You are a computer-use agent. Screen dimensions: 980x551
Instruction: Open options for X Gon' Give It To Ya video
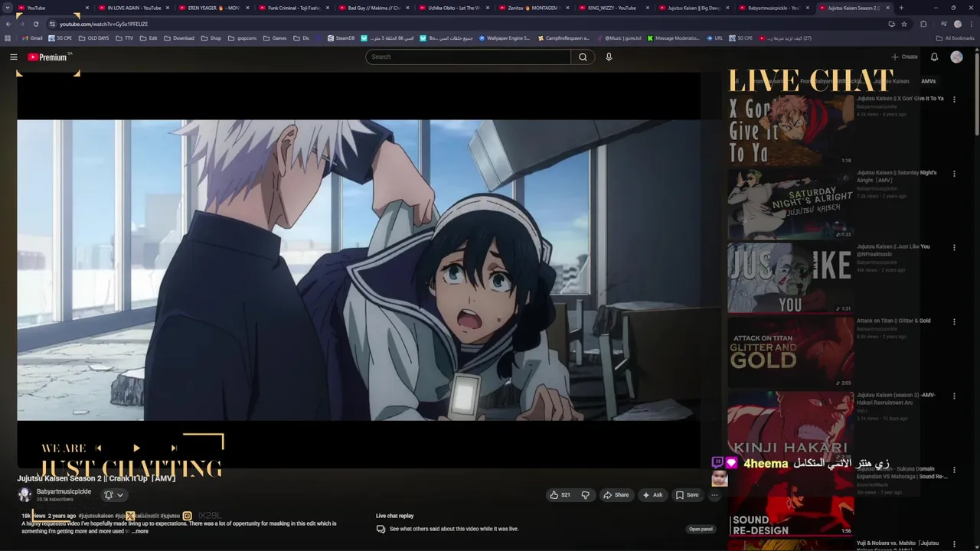(x=954, y=99)
